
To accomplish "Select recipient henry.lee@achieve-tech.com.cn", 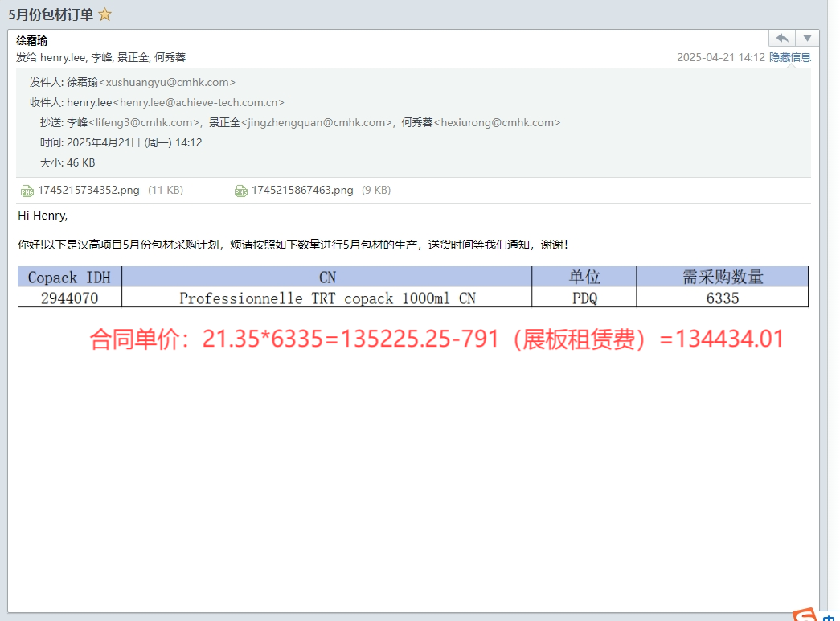I will point(199,102).
